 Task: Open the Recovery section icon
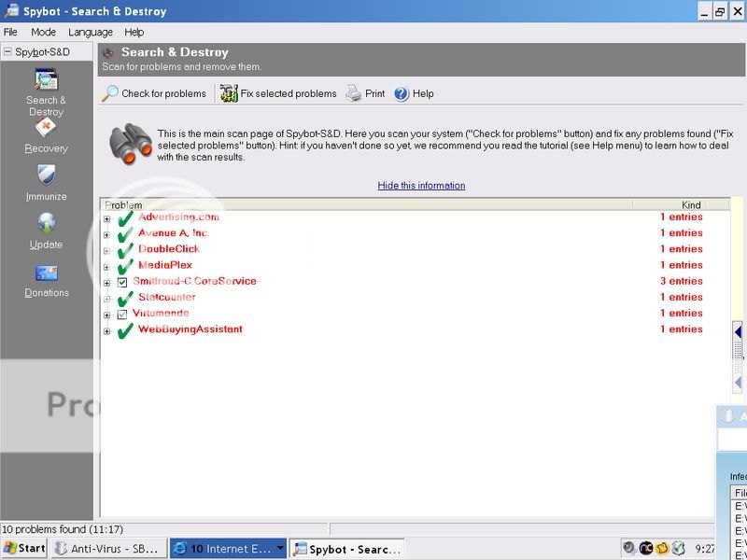pos(46,127)
